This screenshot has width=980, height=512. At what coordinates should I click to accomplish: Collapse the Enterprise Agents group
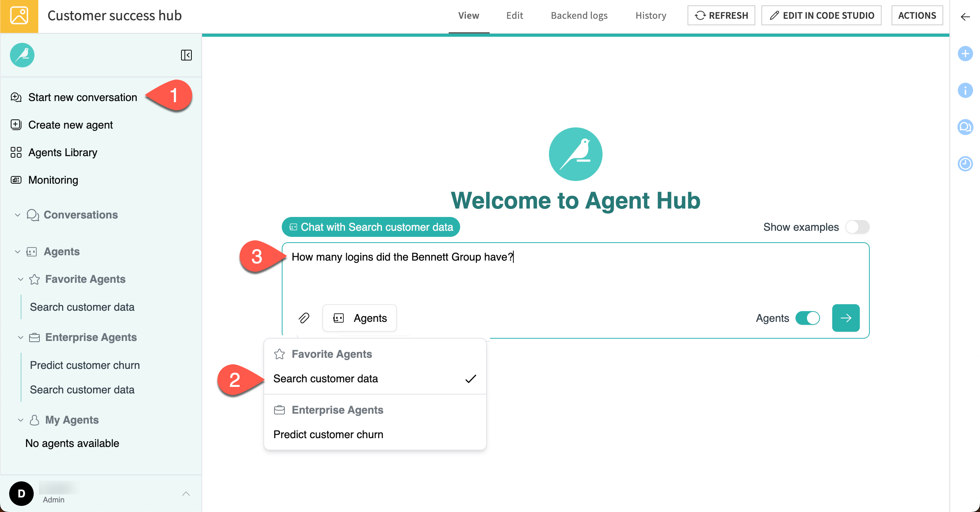[x=21, y=338]
